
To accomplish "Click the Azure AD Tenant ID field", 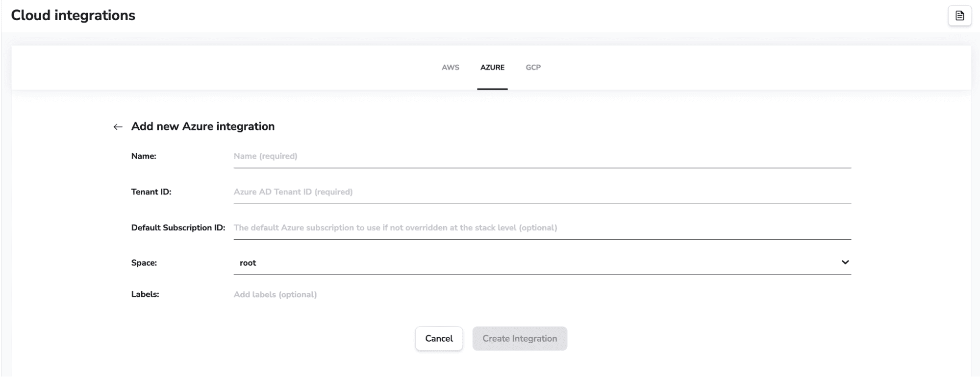I will coord(542,192).
